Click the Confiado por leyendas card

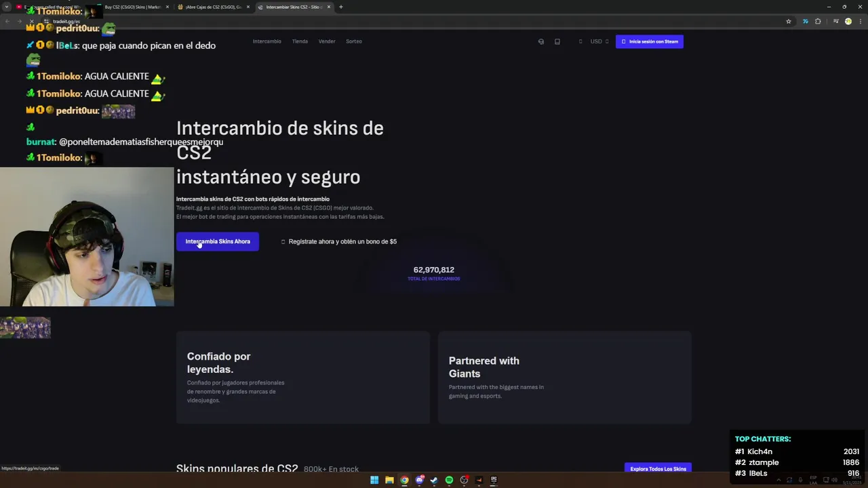(x=303, y=378)
